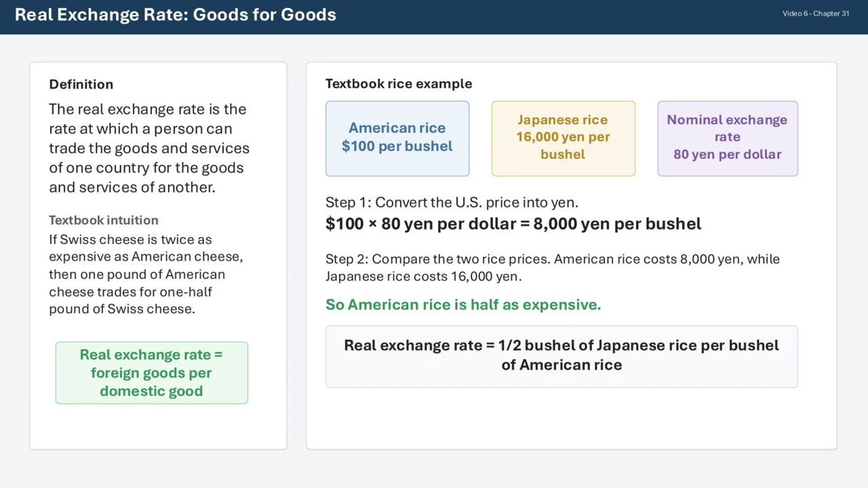Screen dimensions: 868x488
Task: Select the Swiss cheese example paragraph
Action: [x=146, y=274]
